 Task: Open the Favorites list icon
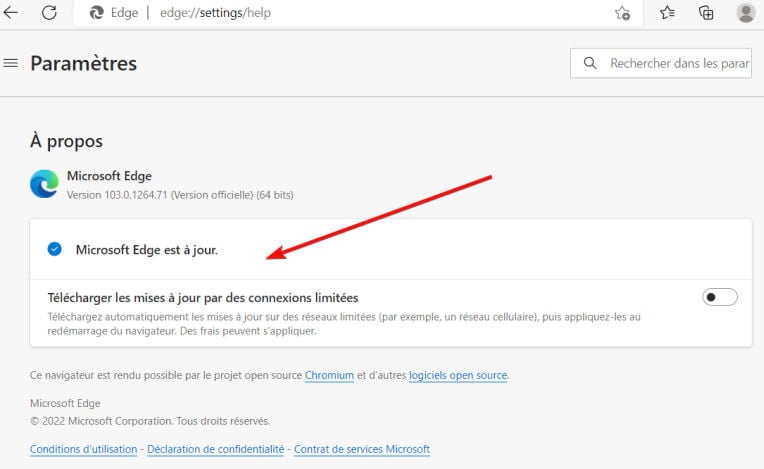pos(667,13)
